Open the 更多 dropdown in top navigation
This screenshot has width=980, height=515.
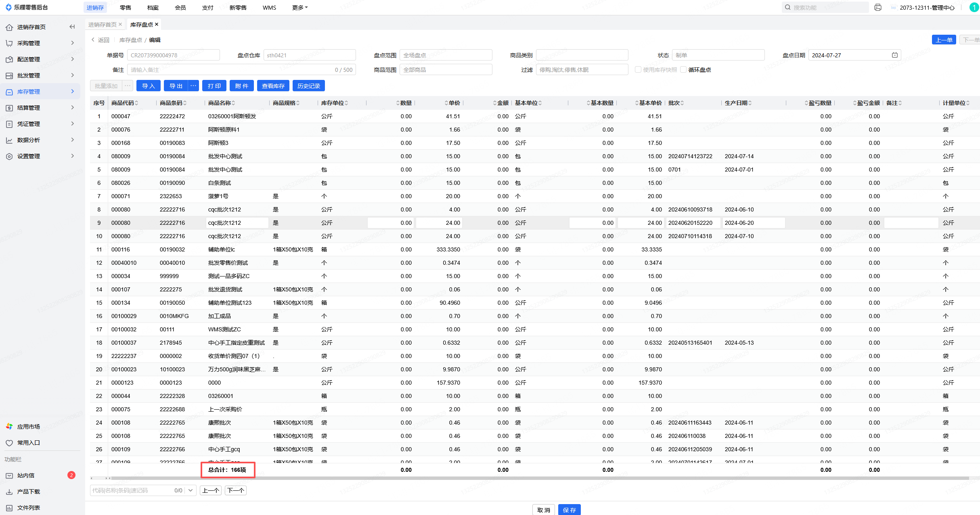[x=300, y=8]
